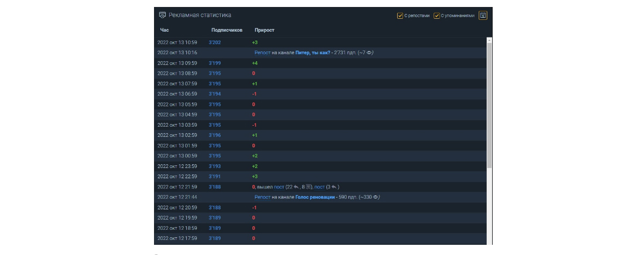The height and width of the screenshot is (255, 644).
Task: Click the eye icon in the Питер repost row
Action: [x=370, y=53]
